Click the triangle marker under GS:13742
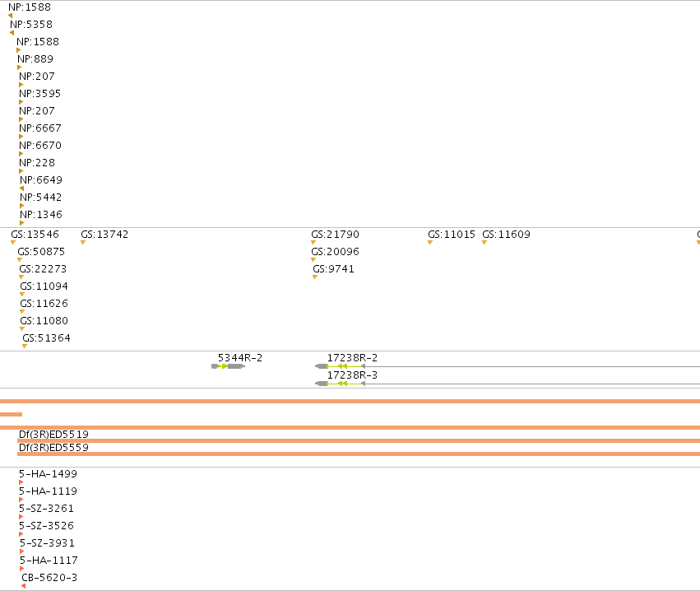 pos(83,243)
